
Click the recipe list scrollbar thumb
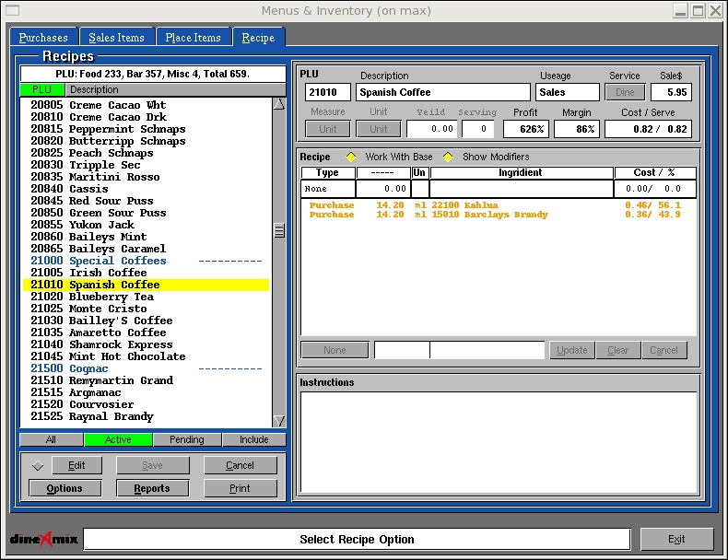click(x=279, y=230)
